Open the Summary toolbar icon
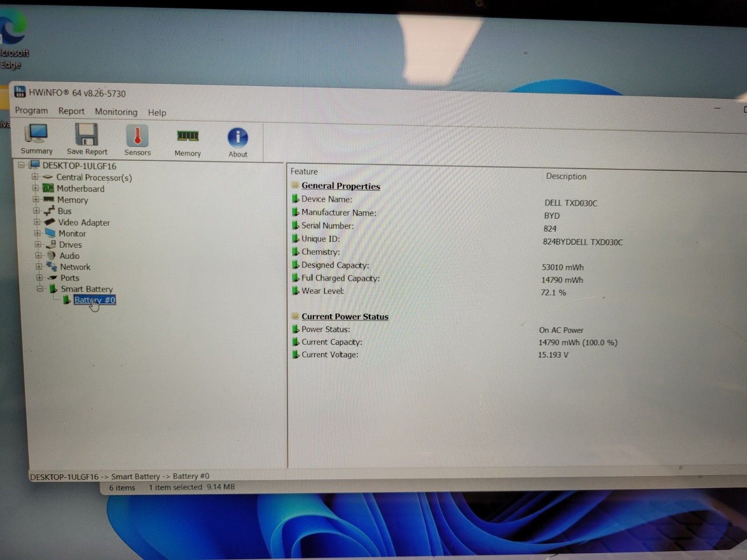The width and height of the screenshot is (747, 560). [36, 139]
